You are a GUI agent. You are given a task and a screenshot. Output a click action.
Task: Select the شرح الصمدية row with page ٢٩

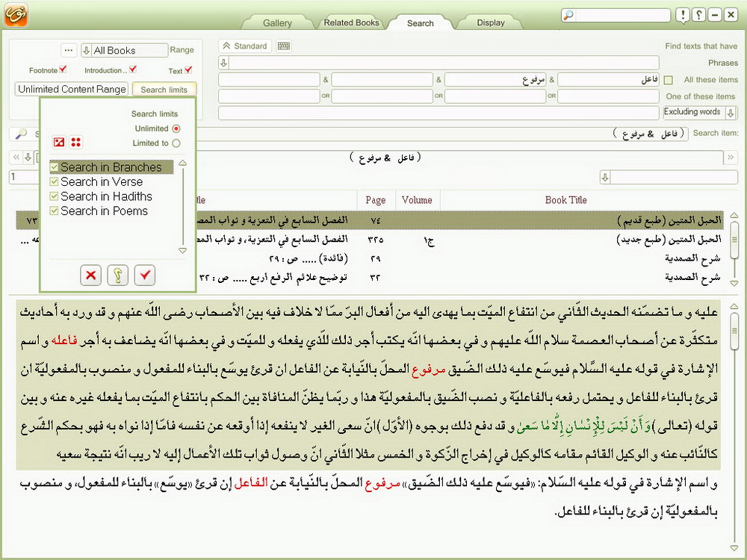pos(370,258)
